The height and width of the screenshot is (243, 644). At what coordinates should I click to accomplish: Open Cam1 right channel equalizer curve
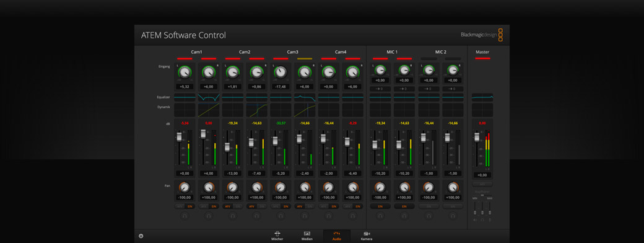pos(209,97)
